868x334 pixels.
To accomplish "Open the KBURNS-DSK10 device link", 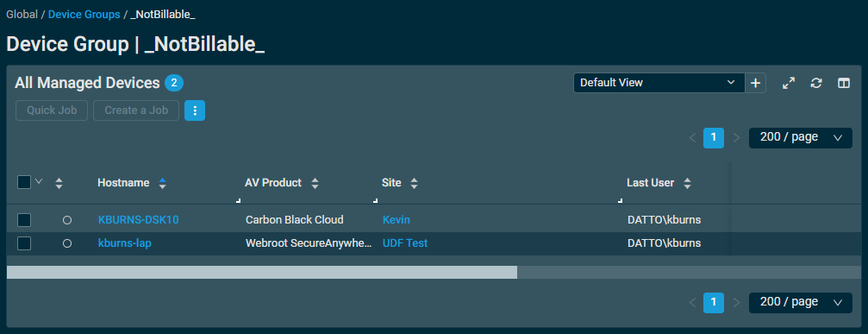I will click(x=139, y=220).
